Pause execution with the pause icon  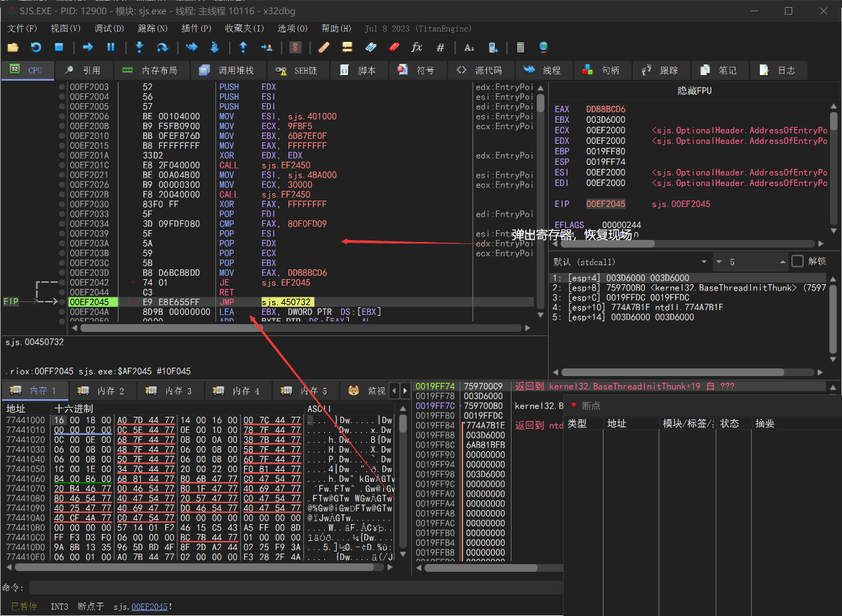(111, 47)
